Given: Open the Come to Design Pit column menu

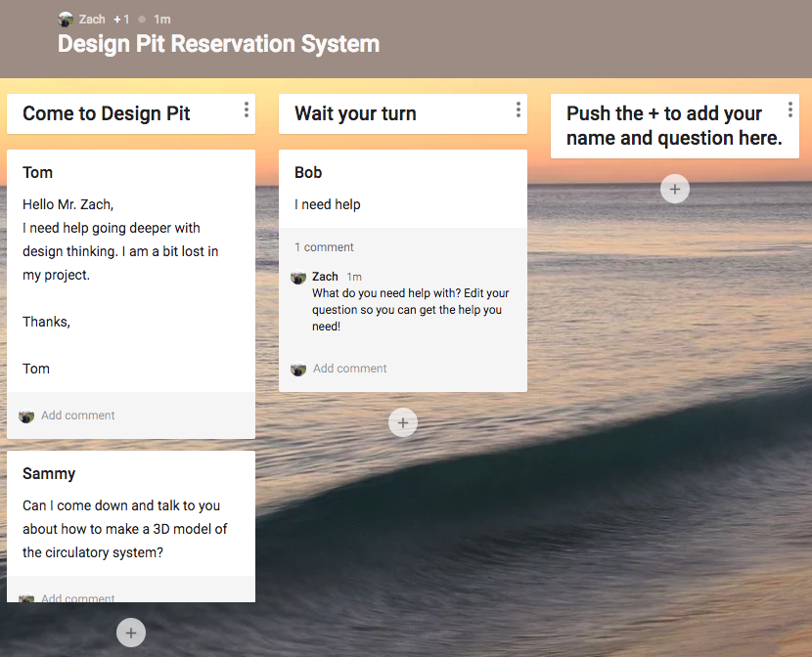Looking at the screenshot, I should point(247,109).
